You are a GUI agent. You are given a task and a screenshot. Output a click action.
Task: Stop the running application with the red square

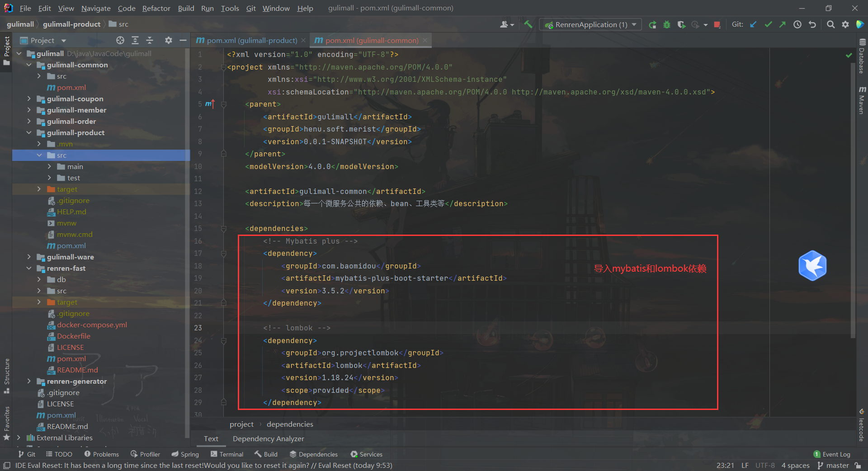[x=717, y=25]
